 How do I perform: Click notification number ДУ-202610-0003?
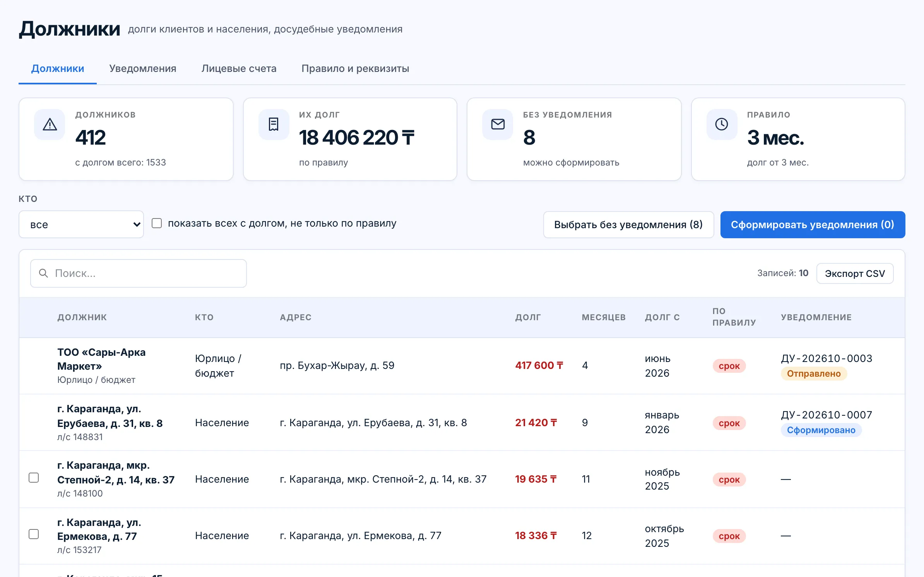(x=826, y=358)
